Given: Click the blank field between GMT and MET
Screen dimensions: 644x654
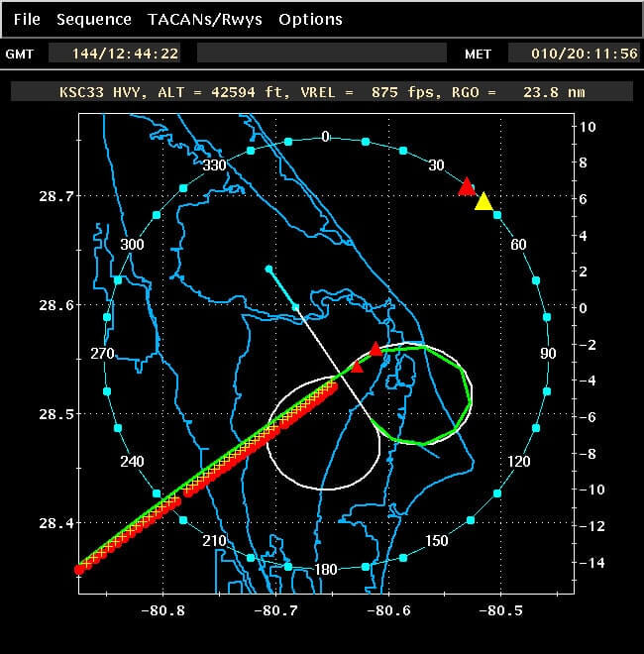Looking at the screenshot, I should coord(323,53).
